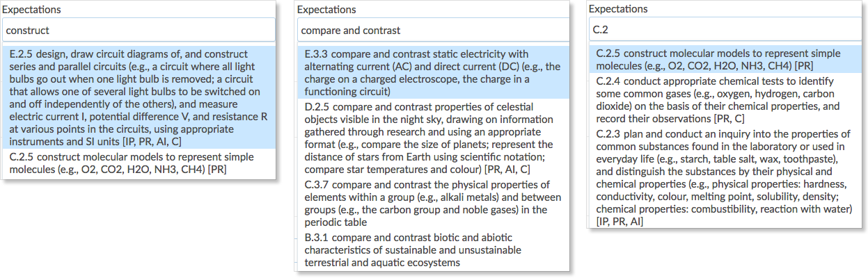Image resolution: width=868 pixels, height=278 pixels.
Task: Click the Expectations label above the 'construct' field
Action: (32, 10)
